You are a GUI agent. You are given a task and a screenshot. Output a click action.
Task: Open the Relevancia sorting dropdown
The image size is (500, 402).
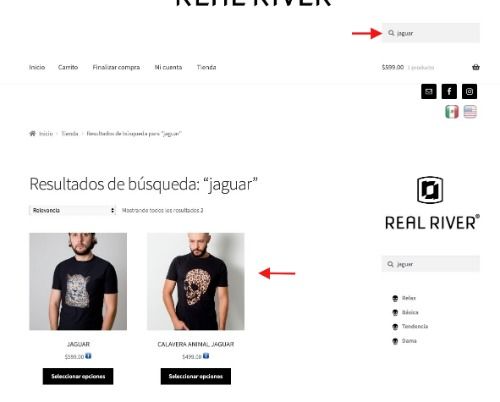pos(72,210)
